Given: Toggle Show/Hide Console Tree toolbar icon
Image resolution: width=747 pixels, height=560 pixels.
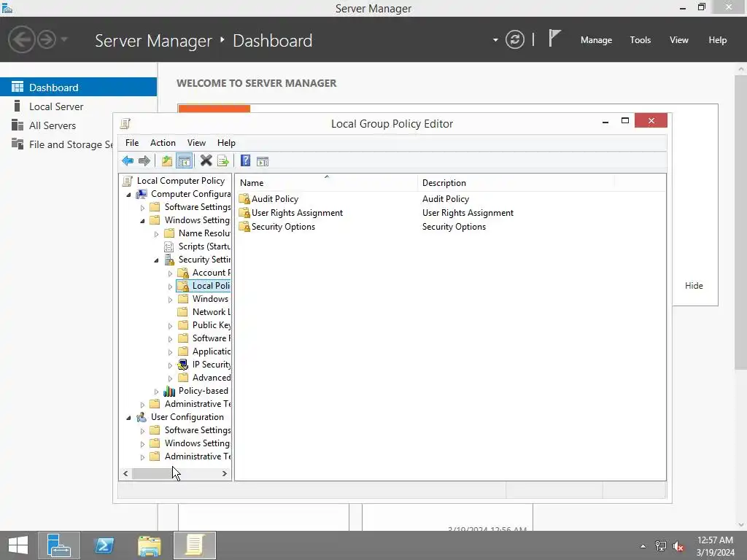Looking at the screenshot, I should (x=184, y=161).
